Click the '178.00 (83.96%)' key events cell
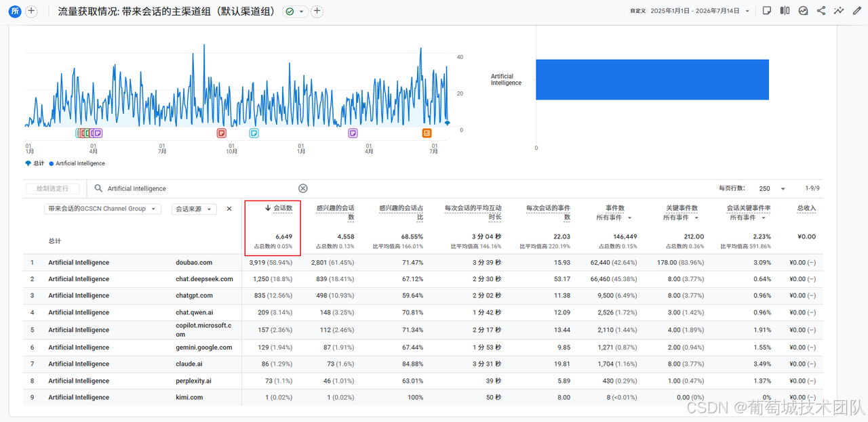The width and height of the screenshot is (868, 422). pyautogui.click(x=680, y=263)
